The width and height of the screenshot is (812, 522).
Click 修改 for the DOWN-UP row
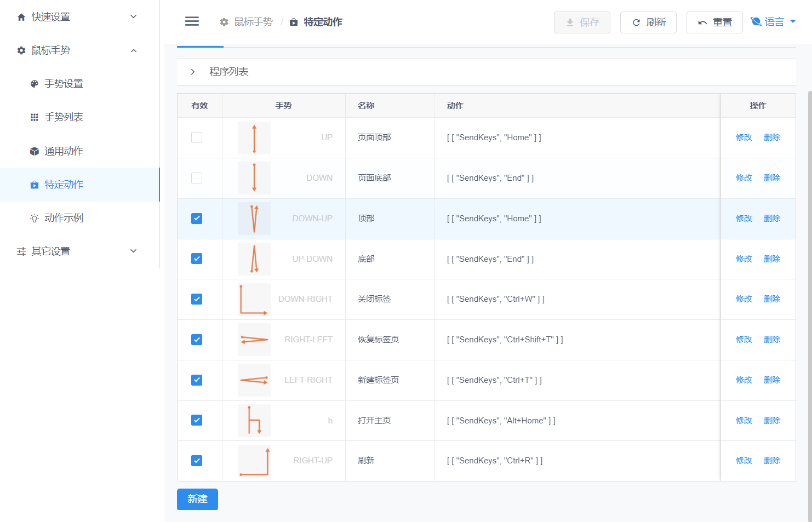(744, 219)
